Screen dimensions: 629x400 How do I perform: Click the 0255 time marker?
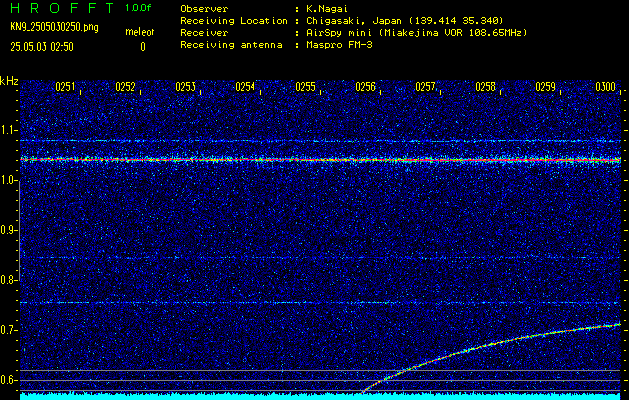[x=305, y=87]
